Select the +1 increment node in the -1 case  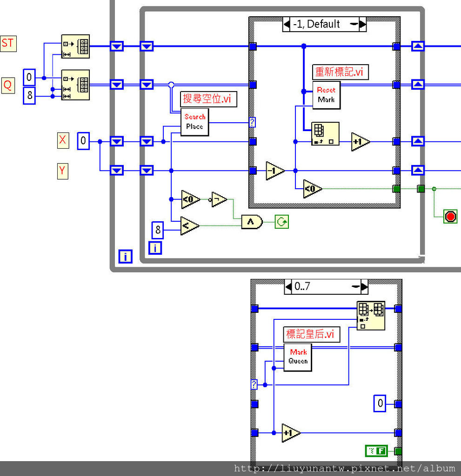tap(361, 142)
